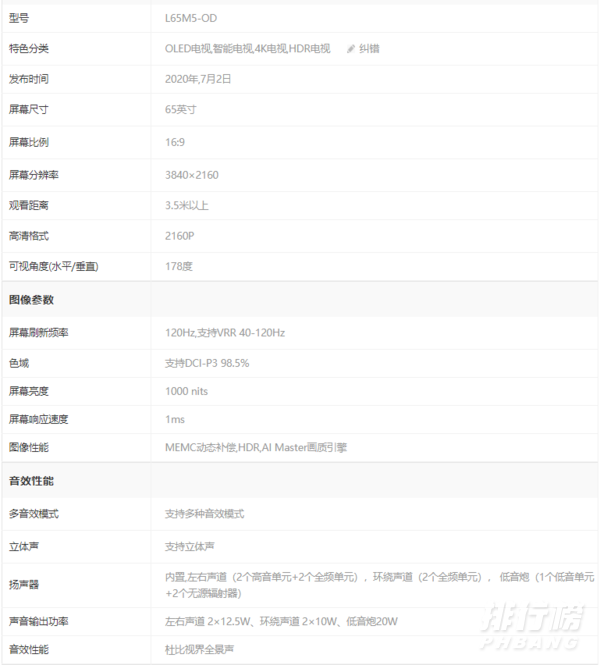Click the 屏幕分辨率 label

(x=34, y=175)
